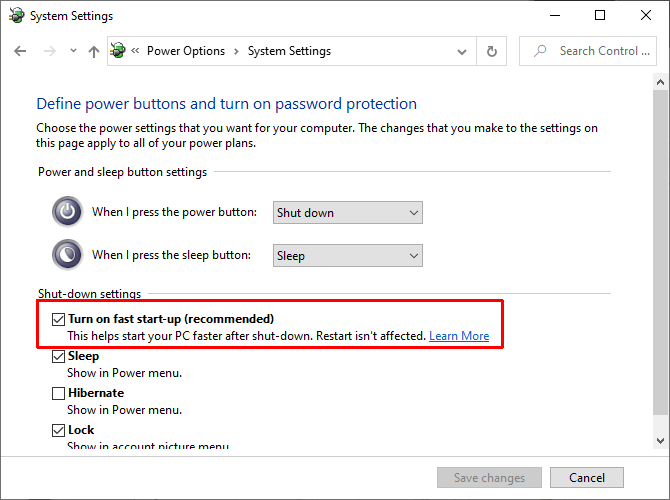Screen dimensions: 670x500
Task: Open the sleep button action dropdown
Action: click(x=348, y=255)
